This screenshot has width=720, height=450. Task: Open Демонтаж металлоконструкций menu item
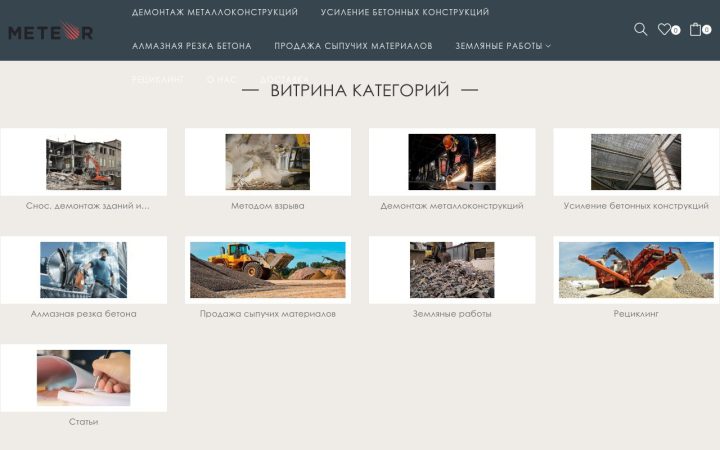[215, 12]
